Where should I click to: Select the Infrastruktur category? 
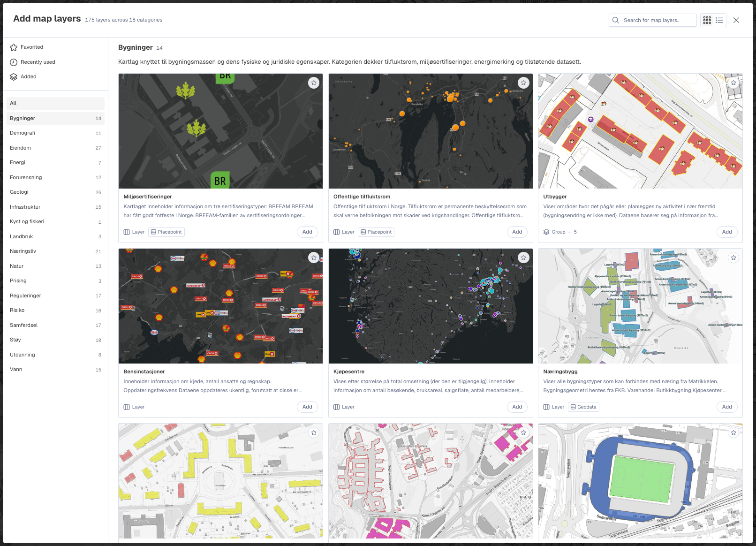pos(55,207)
